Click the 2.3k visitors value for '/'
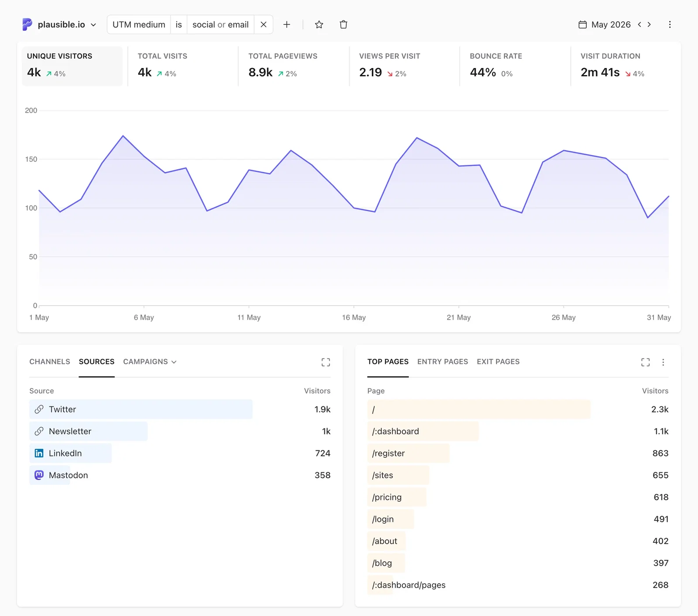Screen dimensions: 698x616 click(x=660, y=409)
